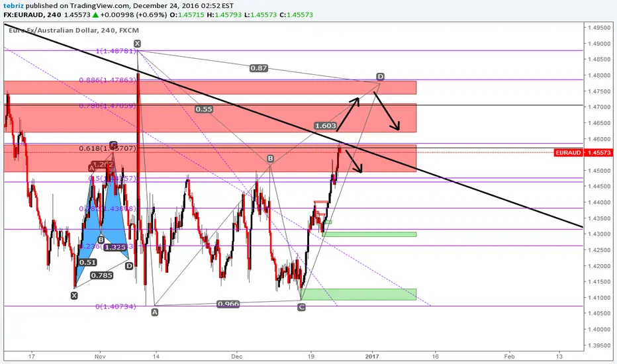Click the 0.886(1.47863) Fibonacci level label

tap(108, 80)
